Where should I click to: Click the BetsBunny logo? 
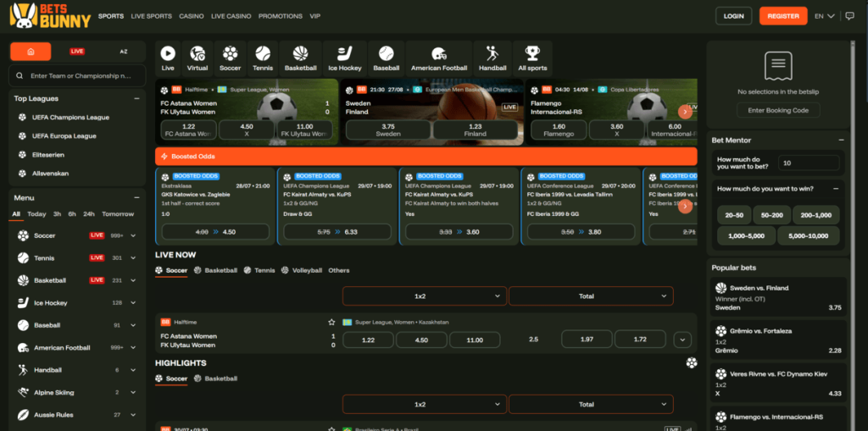[50, 15]
